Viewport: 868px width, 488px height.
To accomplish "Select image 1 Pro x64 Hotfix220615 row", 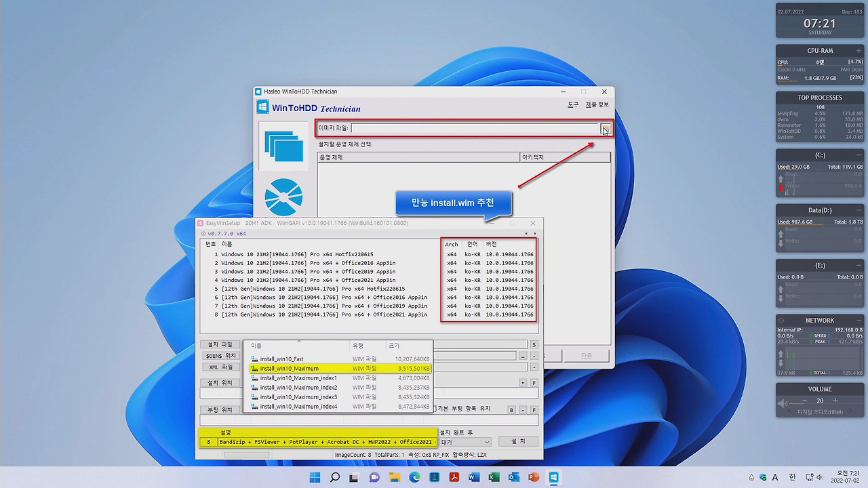I will (x=370, y=254).
